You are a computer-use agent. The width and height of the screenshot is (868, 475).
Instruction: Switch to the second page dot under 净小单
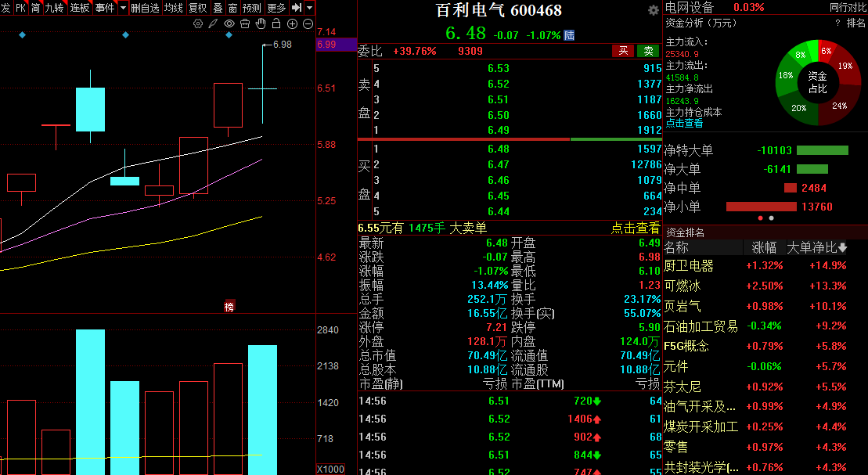click(x=771, y=218)
